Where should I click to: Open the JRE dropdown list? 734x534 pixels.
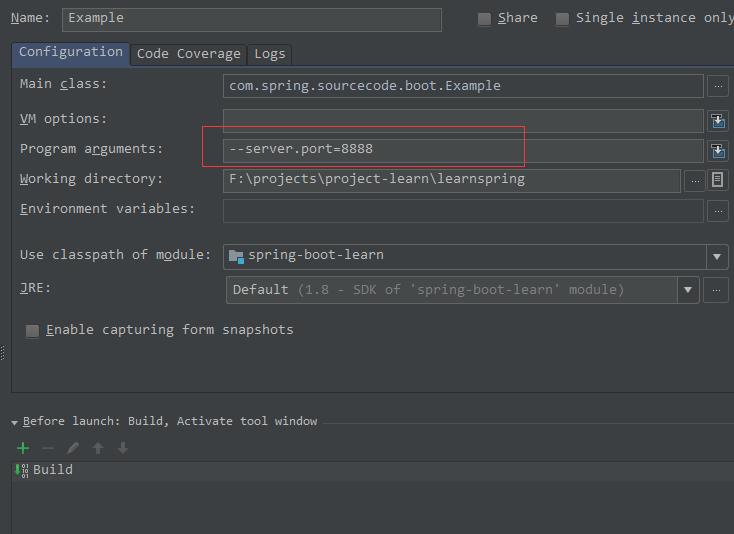point(687,290)
